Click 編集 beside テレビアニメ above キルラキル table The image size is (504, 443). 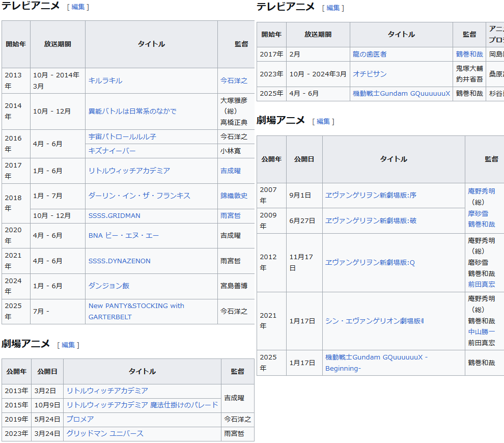78,7
